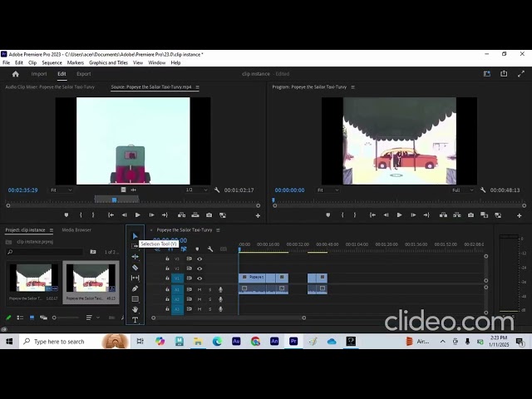
Task: Click Insert button in Source monitor
Action: (x=181, y=215)
